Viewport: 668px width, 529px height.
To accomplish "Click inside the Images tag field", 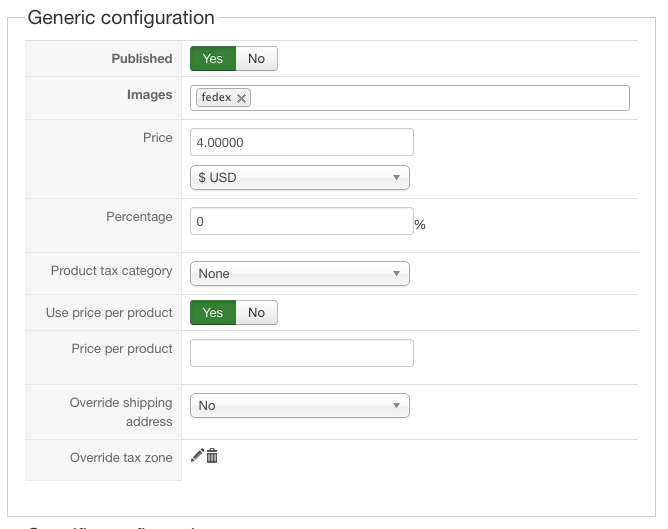I will click(440, 98).
